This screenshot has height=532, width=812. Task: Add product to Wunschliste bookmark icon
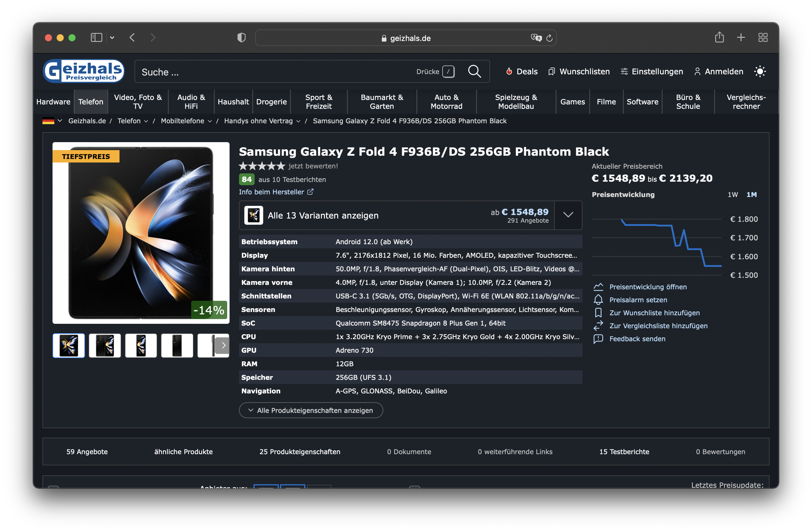click(x=598, y=313)
